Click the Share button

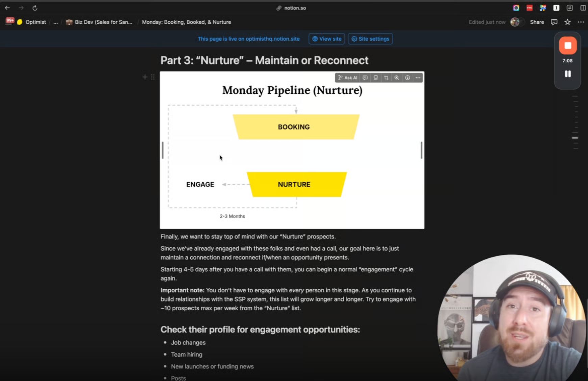pos(537,22)
